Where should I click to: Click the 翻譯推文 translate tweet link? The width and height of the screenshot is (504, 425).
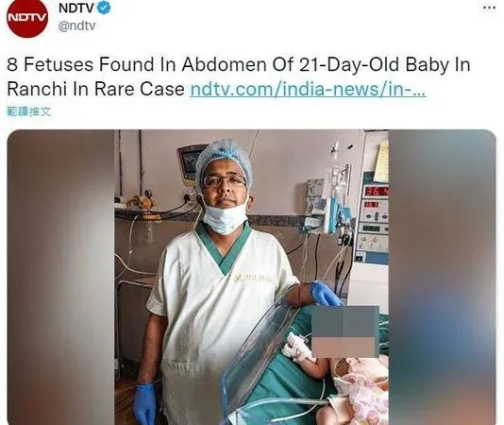coord(29,111)
